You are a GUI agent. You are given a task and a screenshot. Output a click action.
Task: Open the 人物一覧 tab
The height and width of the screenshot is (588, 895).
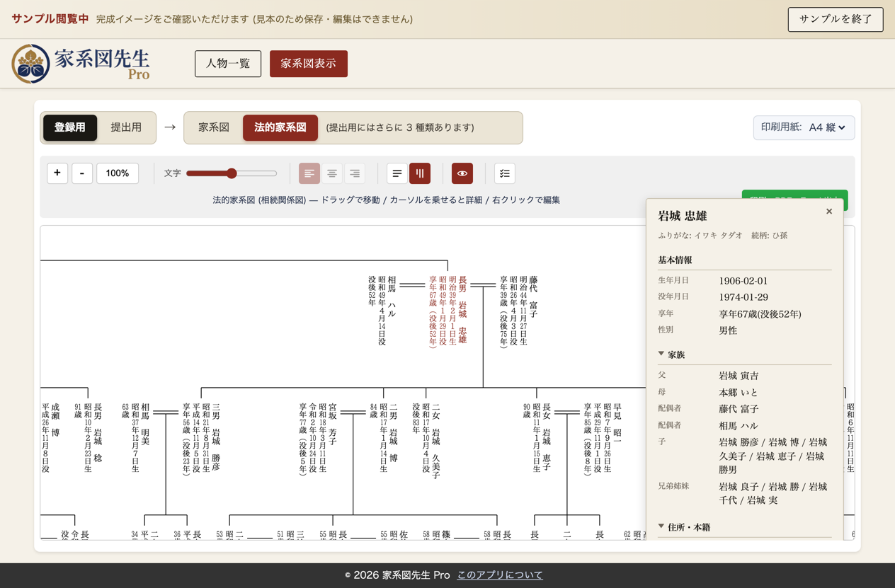point(228,64)
